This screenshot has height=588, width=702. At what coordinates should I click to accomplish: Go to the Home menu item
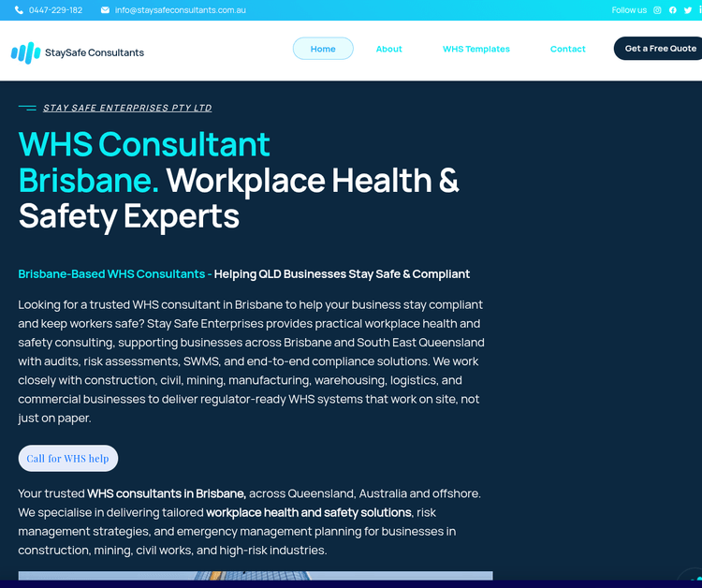[x=323, y=49]
